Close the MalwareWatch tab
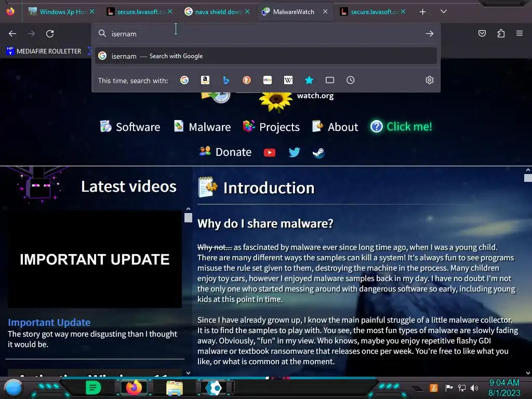 (325, 11)
